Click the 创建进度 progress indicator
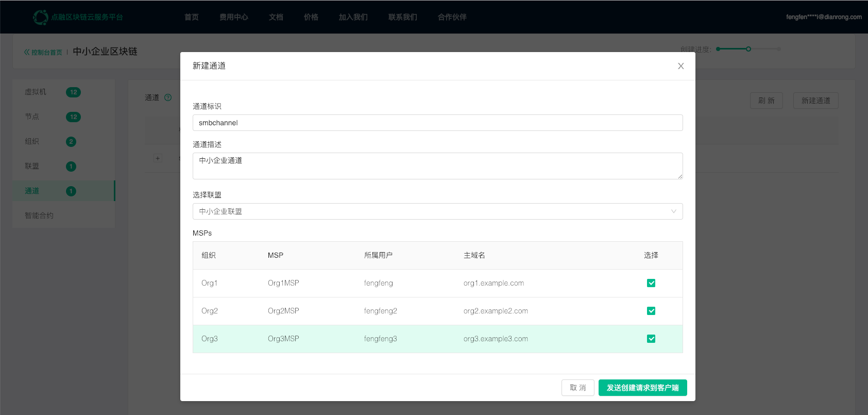 [x=748, y=49]
